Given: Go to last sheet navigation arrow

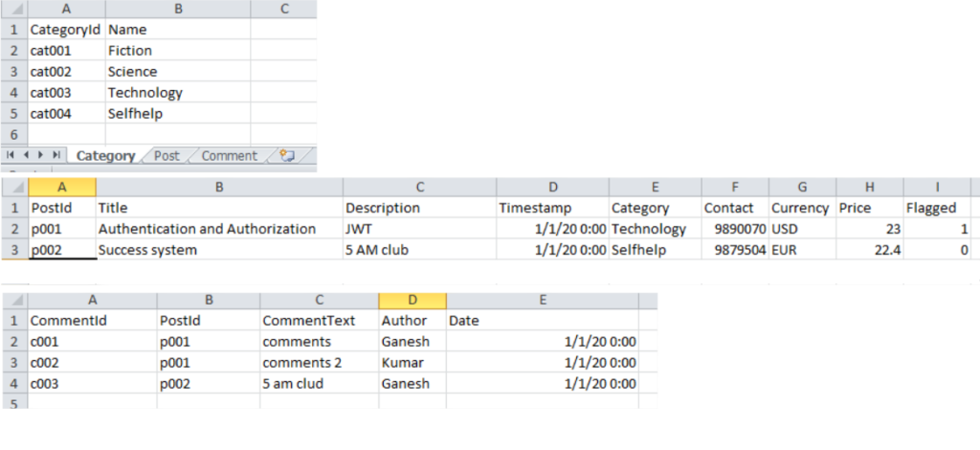Looking at the screenshot, I should coord(56,155).
